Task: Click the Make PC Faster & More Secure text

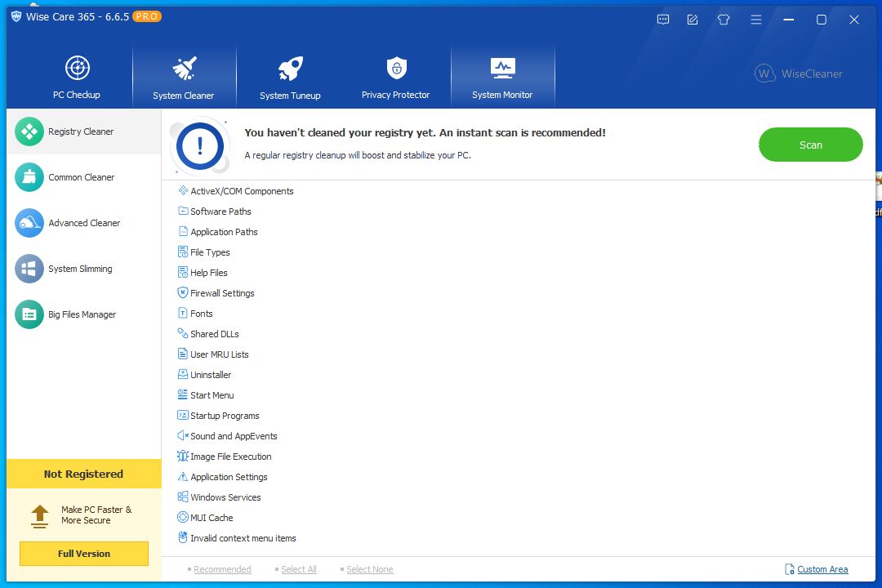Action: 96,514
